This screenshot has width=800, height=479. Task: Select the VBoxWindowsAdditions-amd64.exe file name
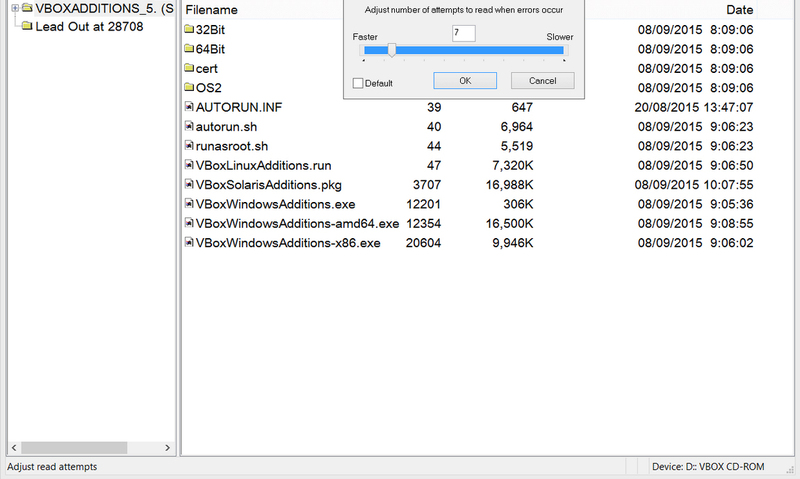(297, 223)
